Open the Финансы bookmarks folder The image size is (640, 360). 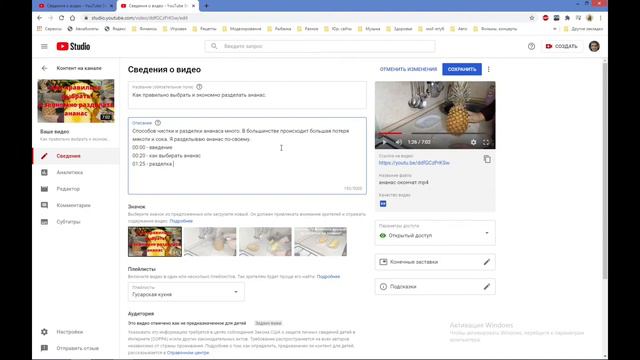point(144,29)
